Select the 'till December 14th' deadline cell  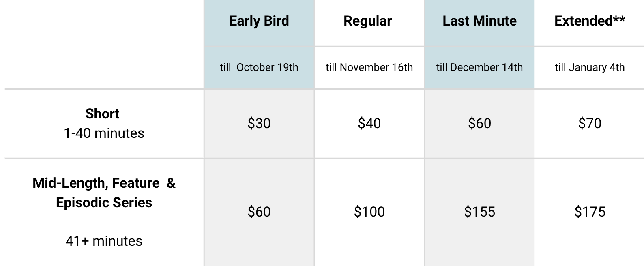(479, 67)
